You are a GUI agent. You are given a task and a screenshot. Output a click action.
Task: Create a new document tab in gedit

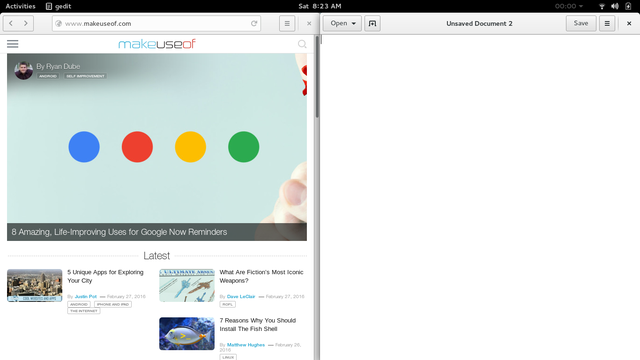click(x=372, y=23)
